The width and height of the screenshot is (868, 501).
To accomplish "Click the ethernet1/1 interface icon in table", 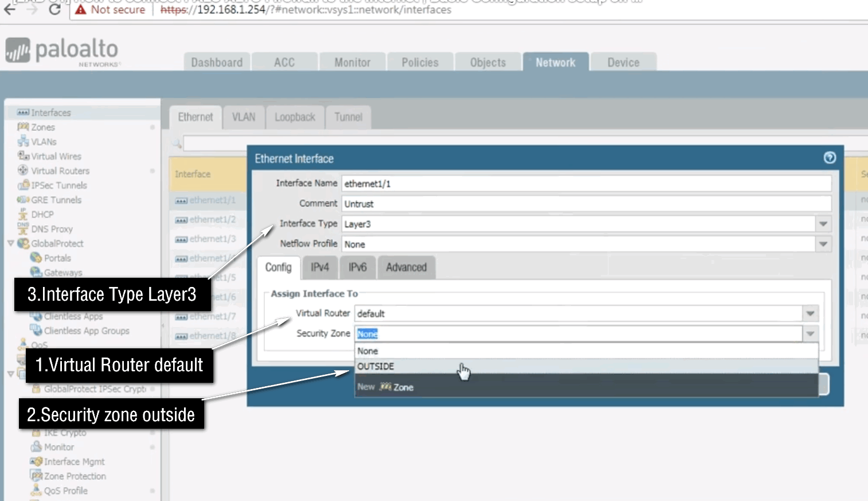I will click(181, 201).
